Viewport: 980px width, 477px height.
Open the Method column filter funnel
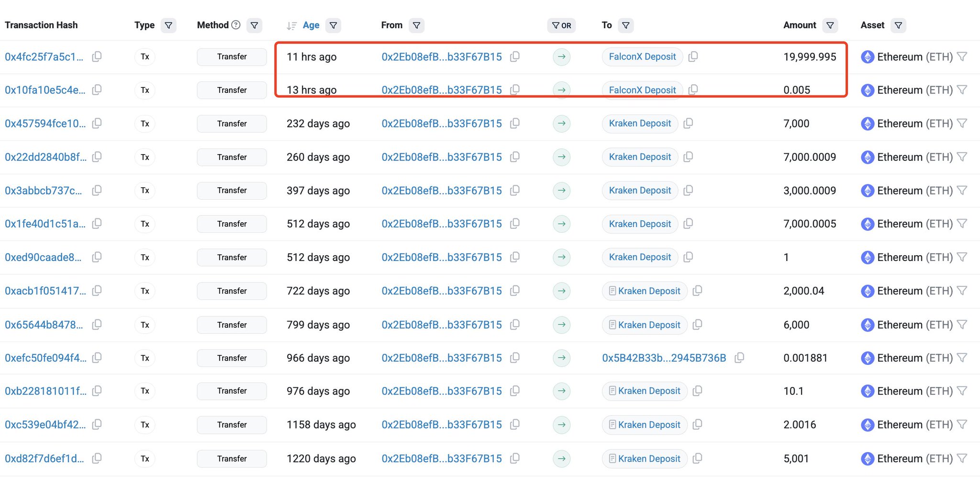254,25
